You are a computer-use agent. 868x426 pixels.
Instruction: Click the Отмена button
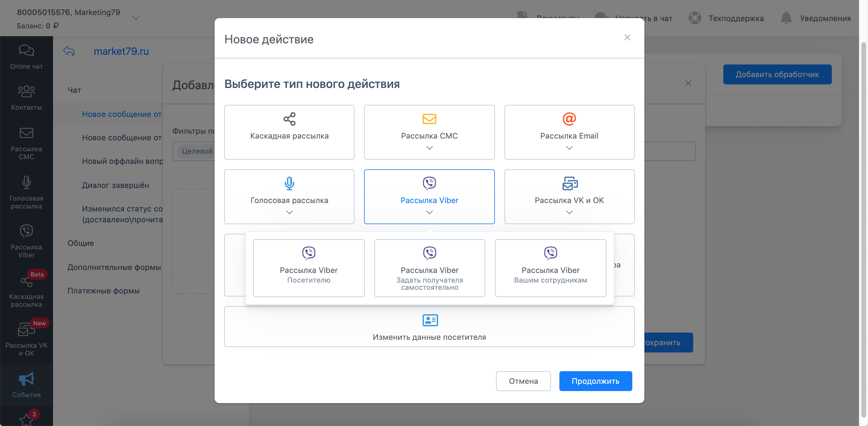pos(523,381)
